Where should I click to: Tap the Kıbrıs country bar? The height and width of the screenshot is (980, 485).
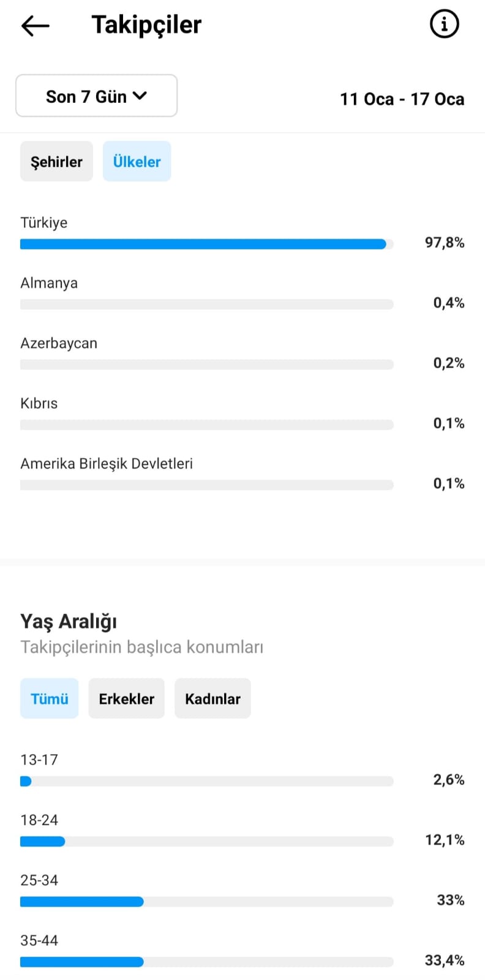coord(206,424)
